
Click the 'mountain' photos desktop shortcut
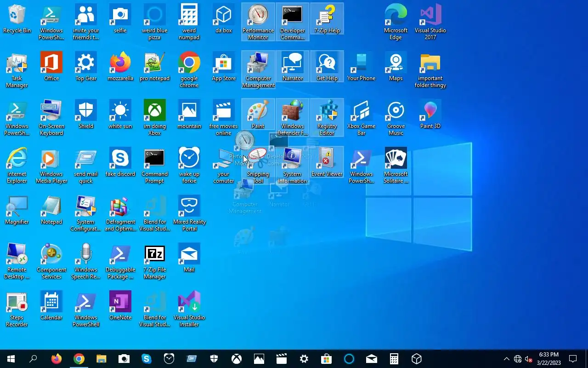189,115
